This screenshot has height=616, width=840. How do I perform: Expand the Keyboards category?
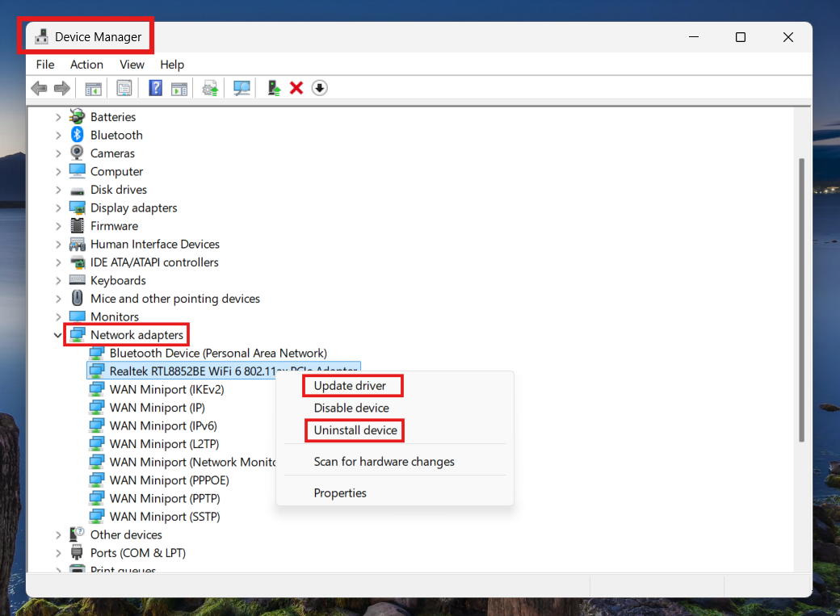click(58, 280)
